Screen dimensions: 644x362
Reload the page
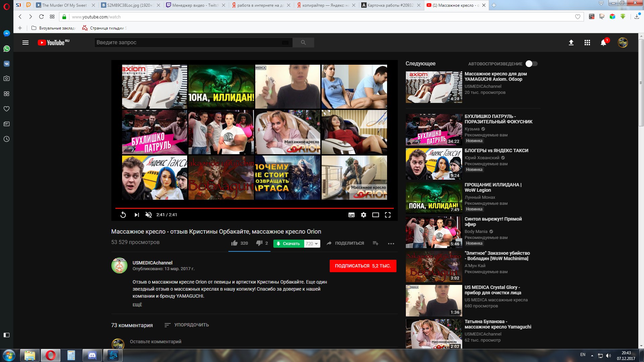point(41,17)
